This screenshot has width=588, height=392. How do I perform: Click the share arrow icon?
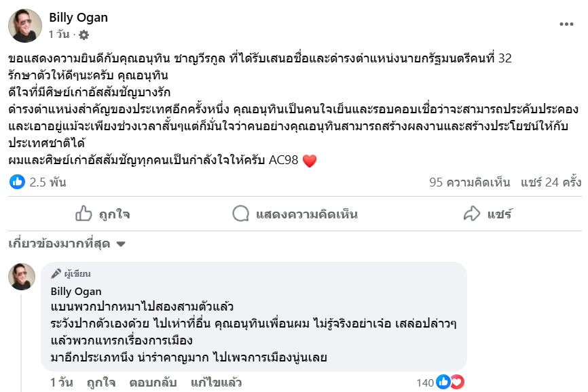[472, 214]
